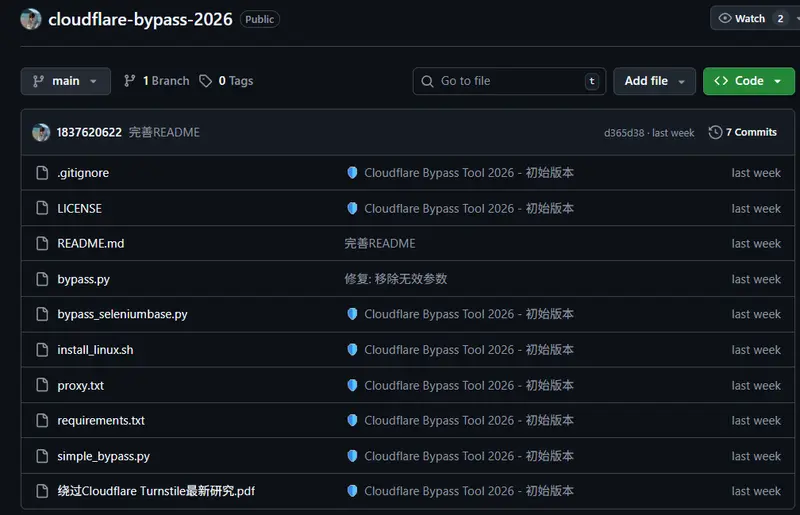
Task: Open the .gitignore file
Action: coord(83,173)
